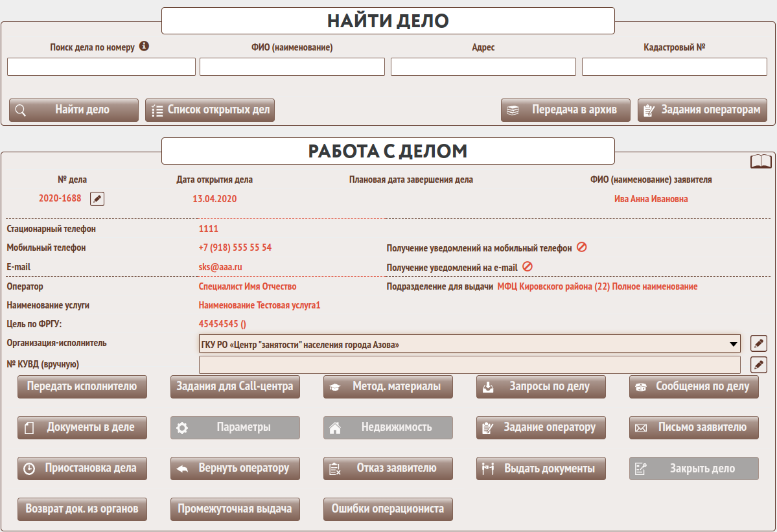Image resolution: width=777 pixels, height=532 pixels.
Task: Edit Организация-исполнитель with its pencil icon
Action: [x=758, y=343]
